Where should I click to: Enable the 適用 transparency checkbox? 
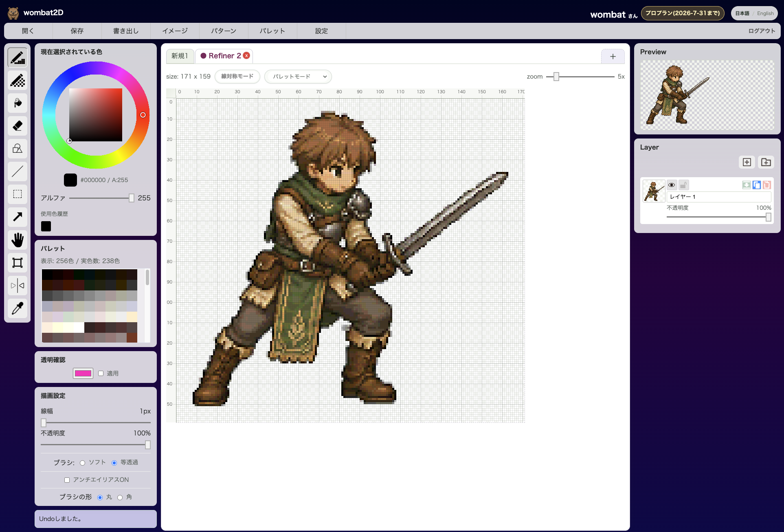[101, 373]
